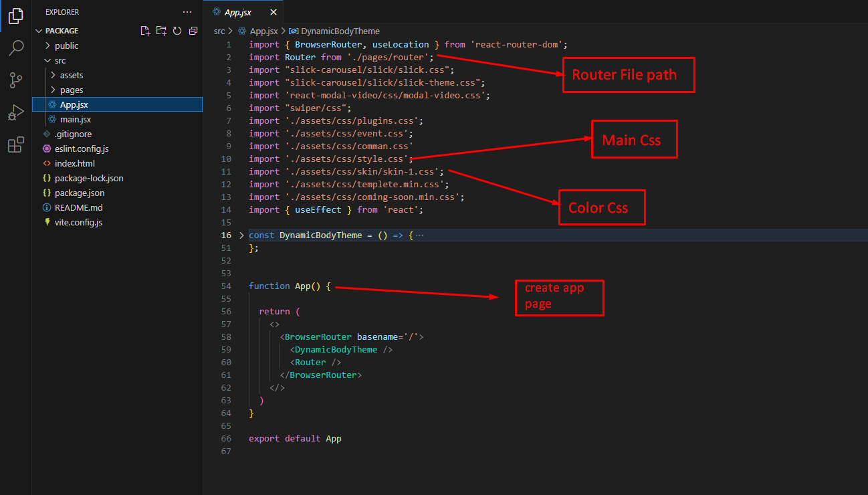Viewport: 868px width, 495px height.
Task: Open the Search view icon
Action: point(16,48)
